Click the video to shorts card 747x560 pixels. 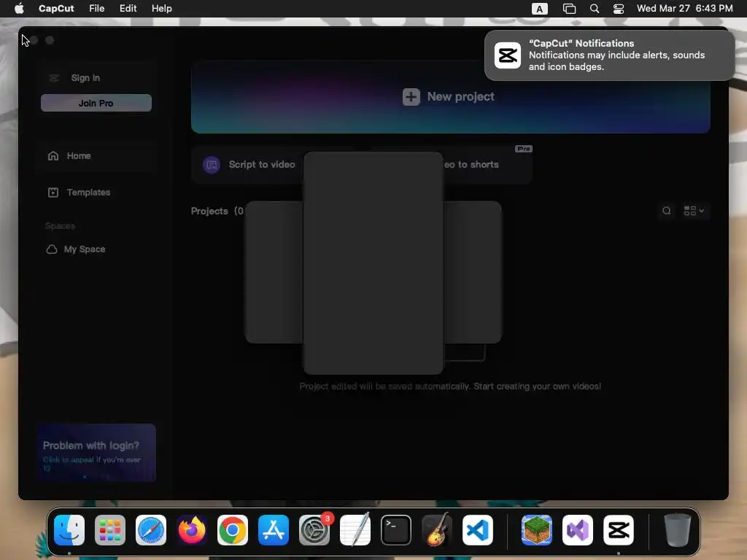click(487, 165)
